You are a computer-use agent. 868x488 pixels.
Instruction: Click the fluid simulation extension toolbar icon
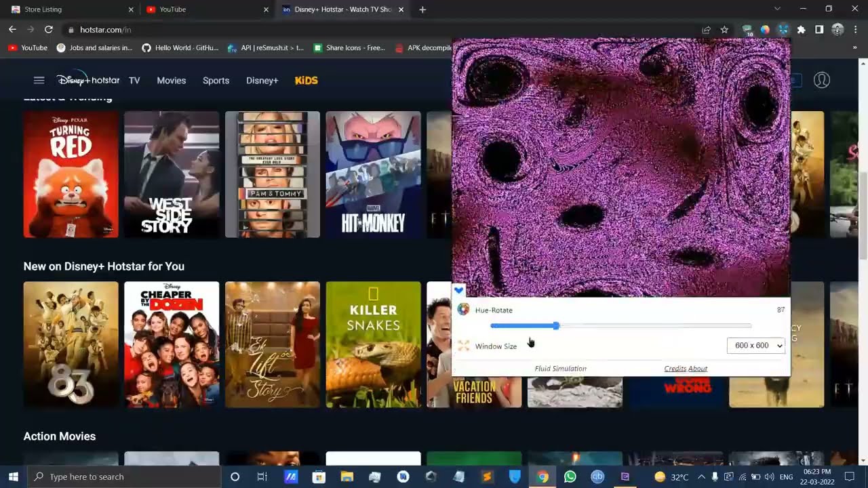783,30
